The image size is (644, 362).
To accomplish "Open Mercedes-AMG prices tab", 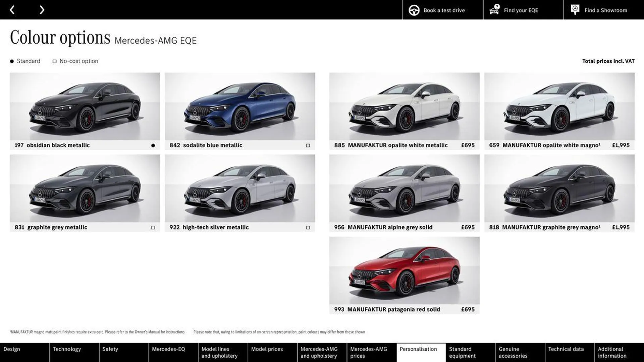I will click(372, 352).
